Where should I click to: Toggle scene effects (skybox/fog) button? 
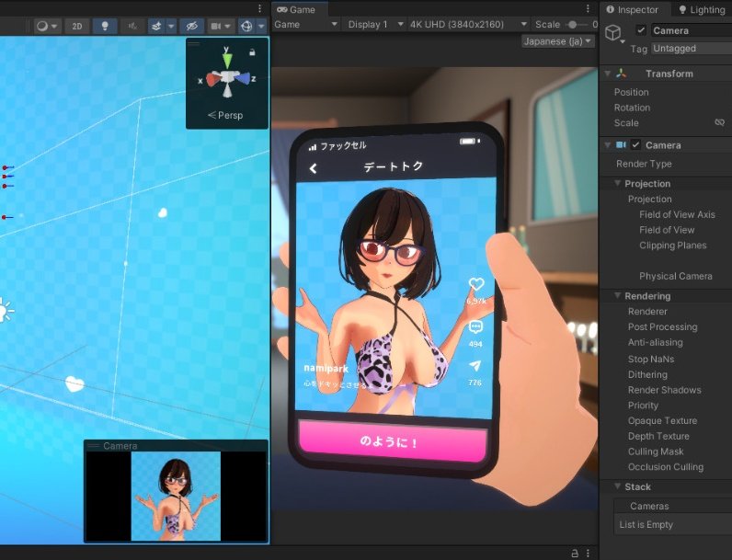coord(156,26)
